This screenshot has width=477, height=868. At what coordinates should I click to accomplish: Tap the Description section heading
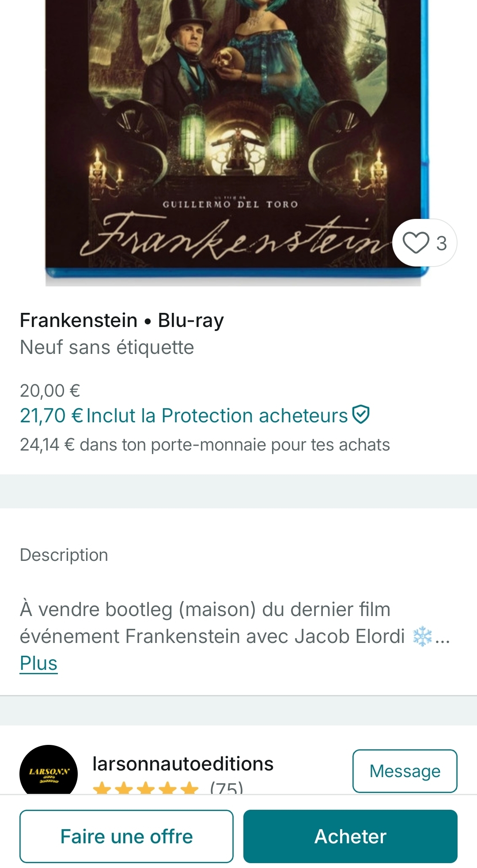[x=64, y=555]
